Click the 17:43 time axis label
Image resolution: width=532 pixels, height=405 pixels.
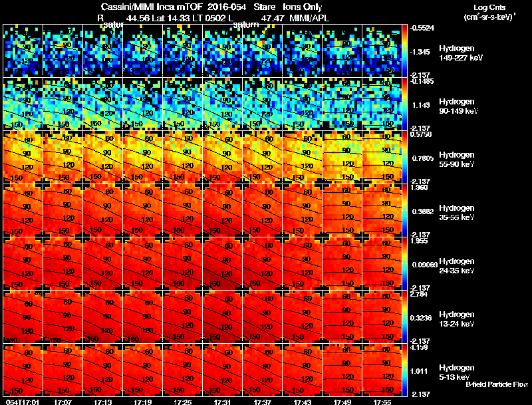pyautogui.click(x=303, y=402)
